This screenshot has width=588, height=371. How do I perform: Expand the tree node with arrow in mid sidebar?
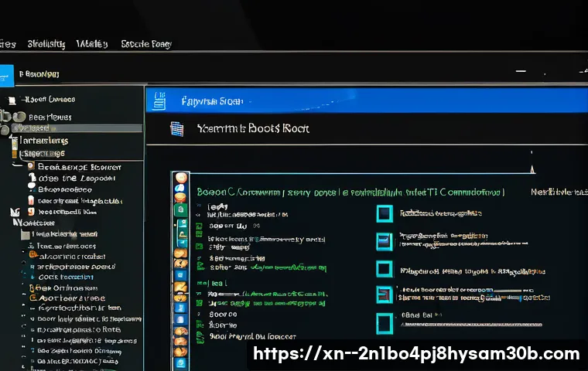point(14,211)
